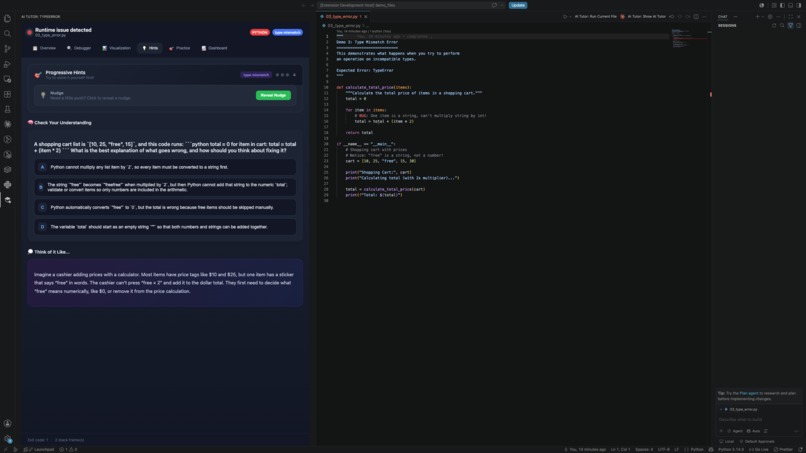Viewport: 806px width, 453px height.
Task: Click the Go Live status bar button
Action: point(759,449)
